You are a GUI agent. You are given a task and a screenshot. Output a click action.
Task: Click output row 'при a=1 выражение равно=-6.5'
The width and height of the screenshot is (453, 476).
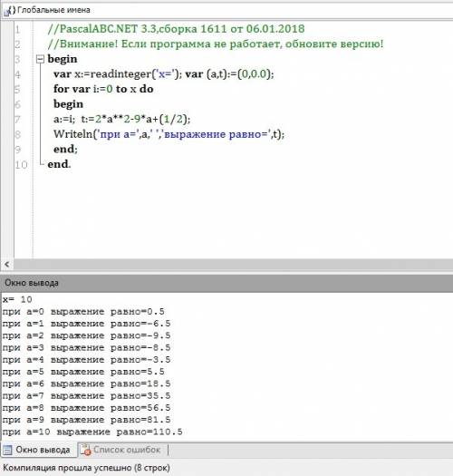[x=86, y=324]
